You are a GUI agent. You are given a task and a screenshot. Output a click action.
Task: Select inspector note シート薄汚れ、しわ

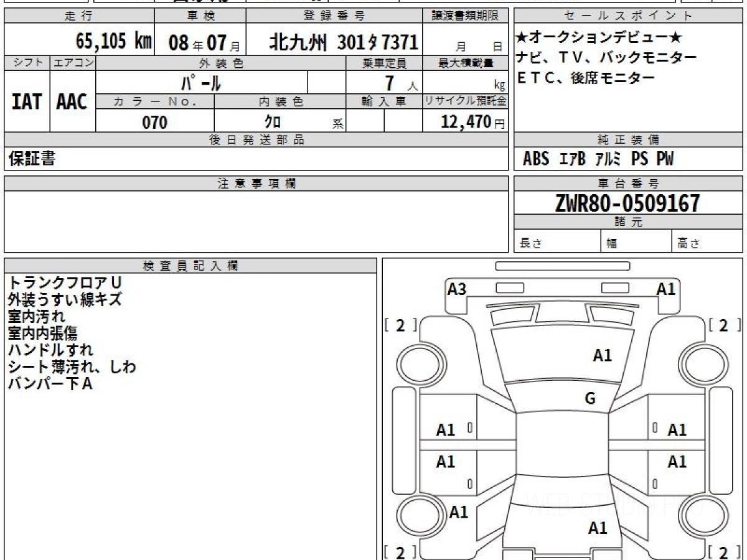[72, 367]
